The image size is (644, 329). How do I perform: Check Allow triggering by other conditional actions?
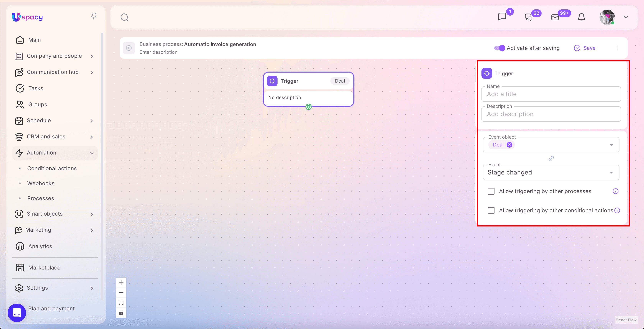click(x=491, y=210)
